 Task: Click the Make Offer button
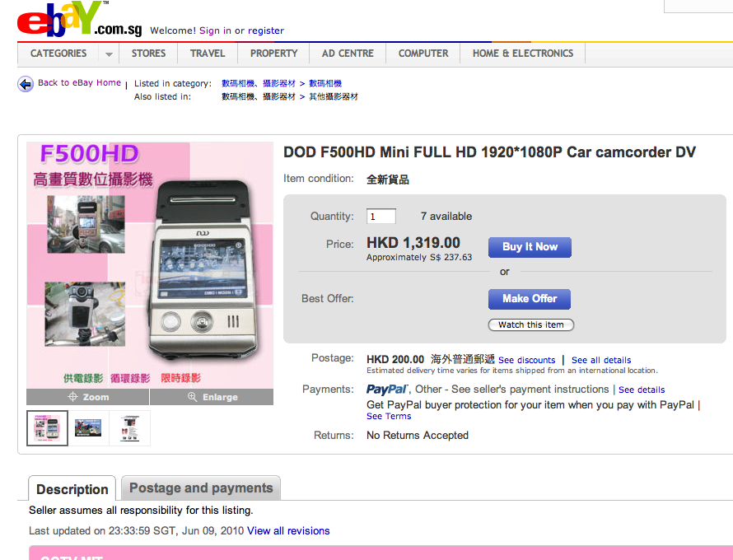[530, 299]
